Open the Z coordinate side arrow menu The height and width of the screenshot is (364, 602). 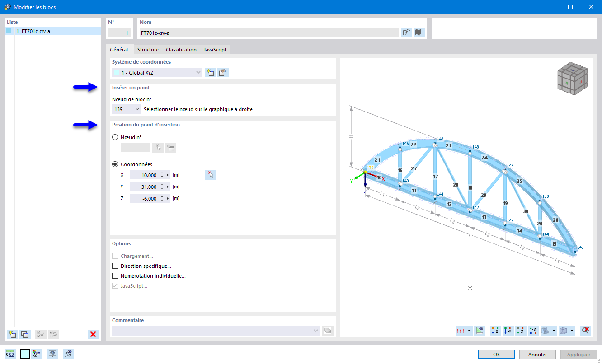(x=168, y=198)
